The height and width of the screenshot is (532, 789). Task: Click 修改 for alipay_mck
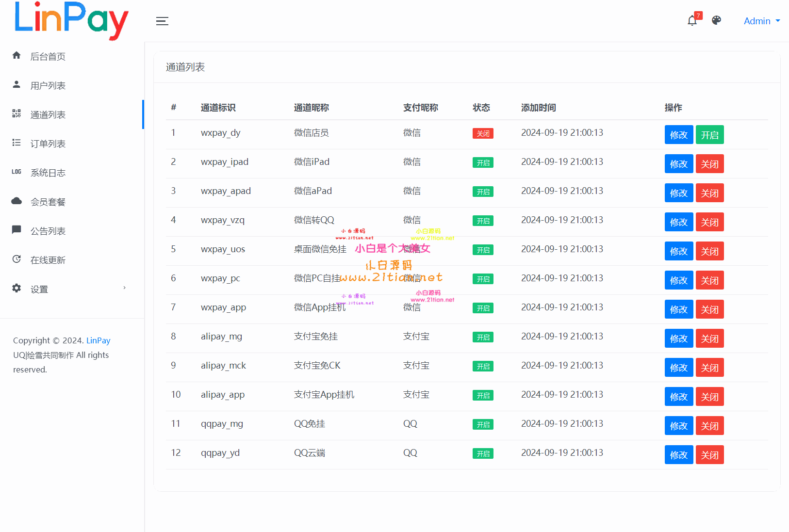point(679,368)
